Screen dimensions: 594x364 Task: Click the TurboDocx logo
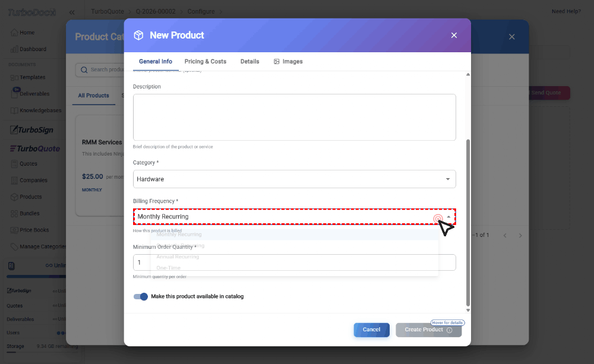coord(32,12)
